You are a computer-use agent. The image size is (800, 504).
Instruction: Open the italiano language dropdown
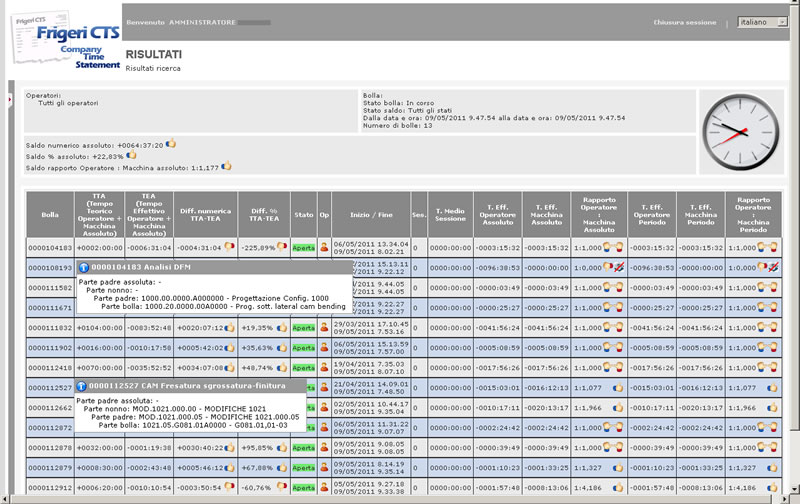pyautogui.click(x=762, y=21)
